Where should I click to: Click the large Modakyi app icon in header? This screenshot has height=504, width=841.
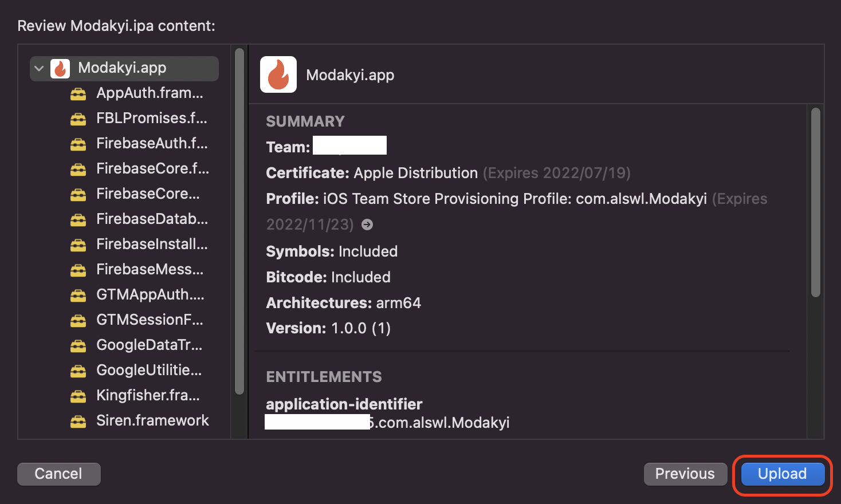[x=278, y=74]
